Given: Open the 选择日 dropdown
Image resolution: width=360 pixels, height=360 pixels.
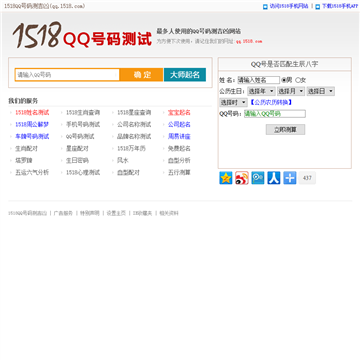Looking at the screenshot, I should 321,91.
